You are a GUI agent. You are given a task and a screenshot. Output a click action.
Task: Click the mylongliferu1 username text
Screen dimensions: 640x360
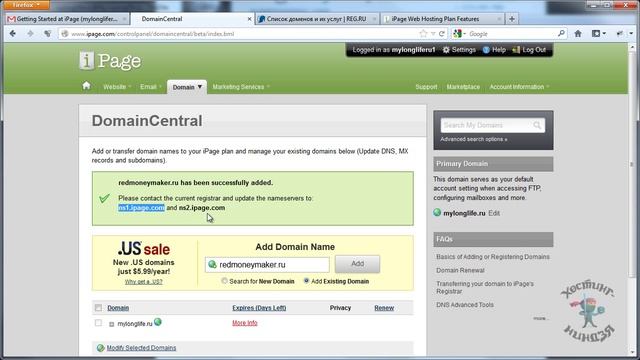[x=413, y=50]
